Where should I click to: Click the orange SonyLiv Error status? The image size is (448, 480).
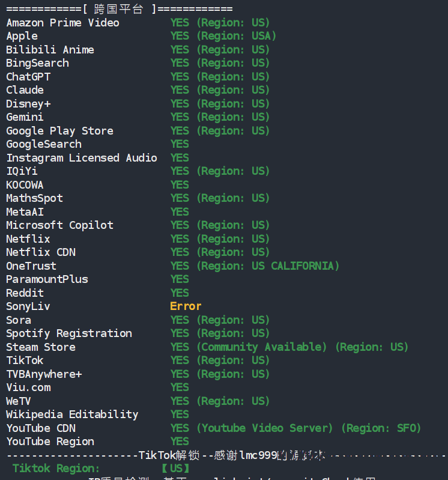tap(186, 306)
